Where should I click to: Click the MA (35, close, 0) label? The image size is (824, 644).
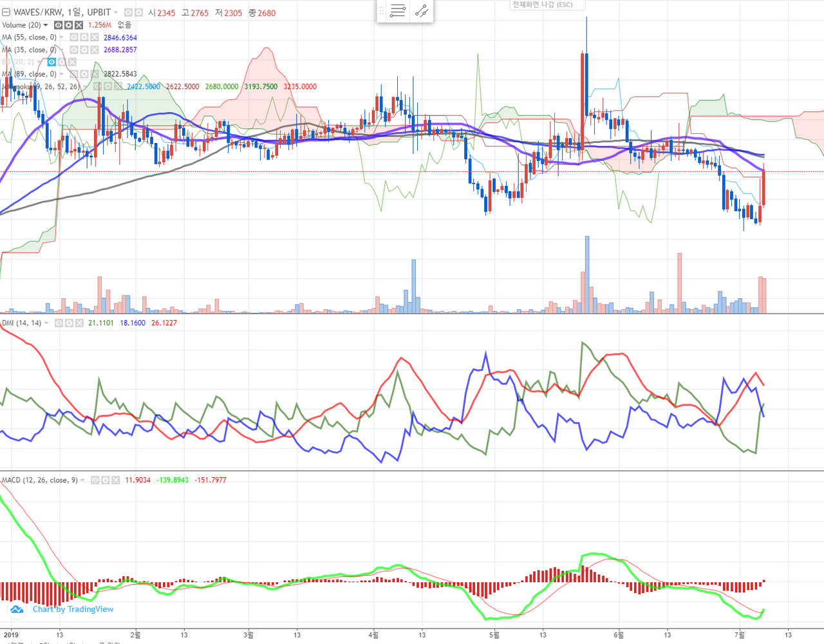point(29,50)
